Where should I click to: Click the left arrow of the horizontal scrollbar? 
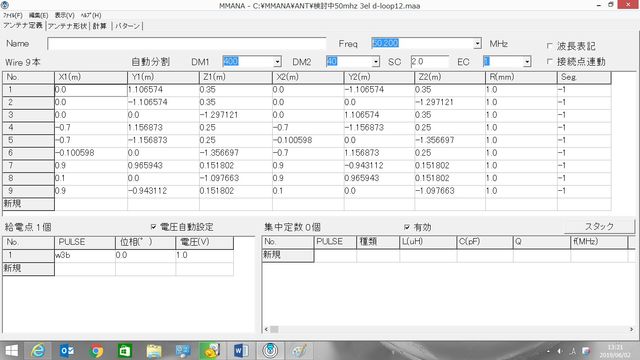[266, 329]
